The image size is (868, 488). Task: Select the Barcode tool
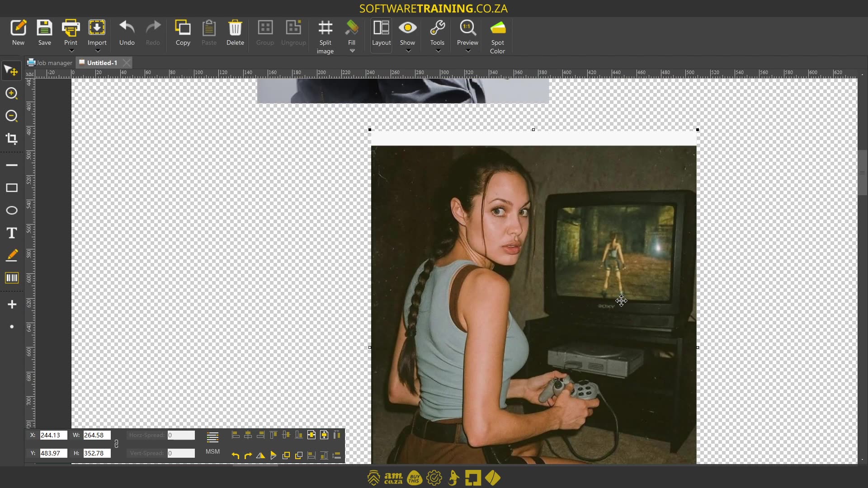pos(11,278)
